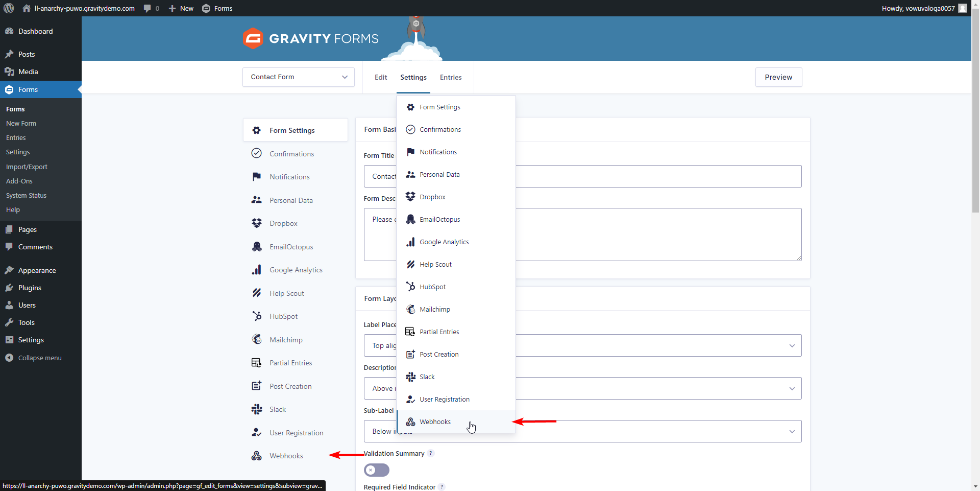Toggle the Validation Summary switch
Image resolution: width=980 pixels, height=491 pixels.
[x=377, y=470]
